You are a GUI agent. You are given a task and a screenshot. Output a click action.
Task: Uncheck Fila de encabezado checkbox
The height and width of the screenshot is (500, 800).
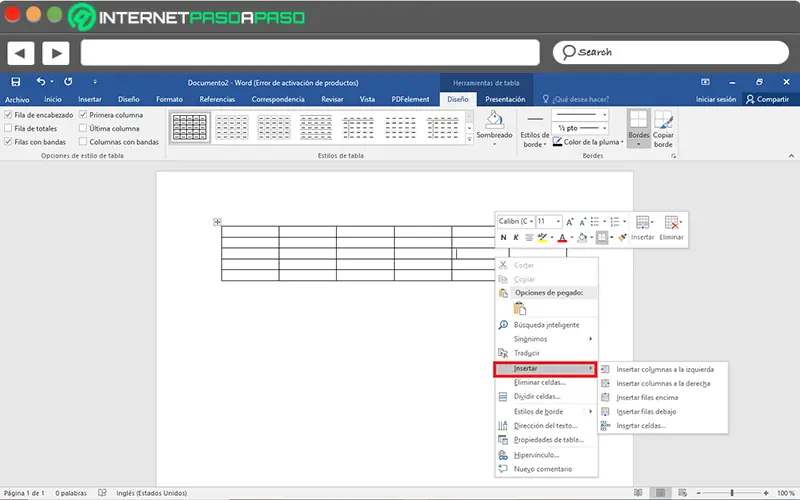pos(8,115)
